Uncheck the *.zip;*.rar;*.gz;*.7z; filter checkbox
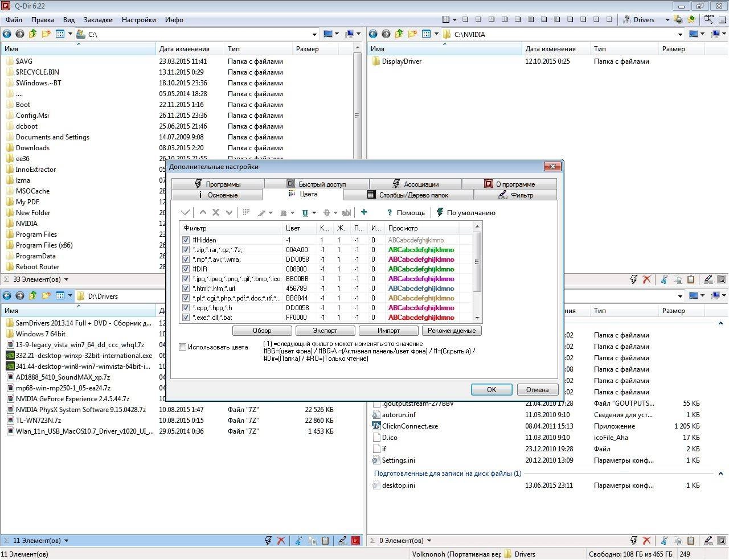 (186, 250)
